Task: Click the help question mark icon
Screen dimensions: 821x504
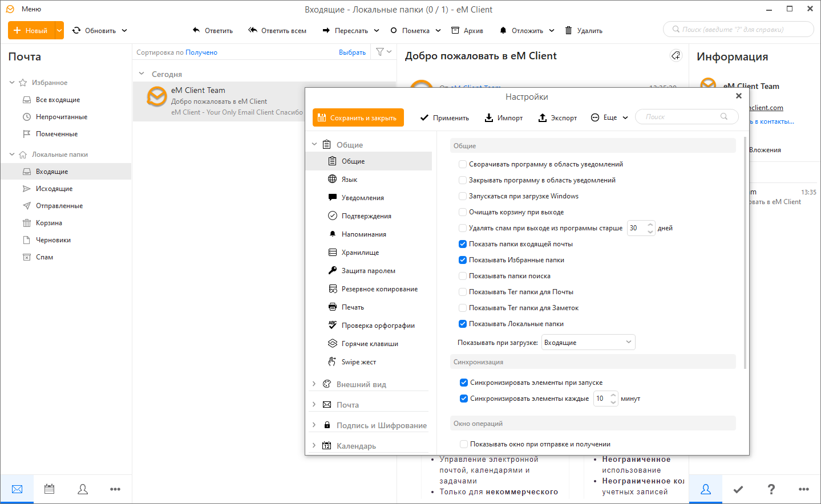Action: [x=771, y=489]
